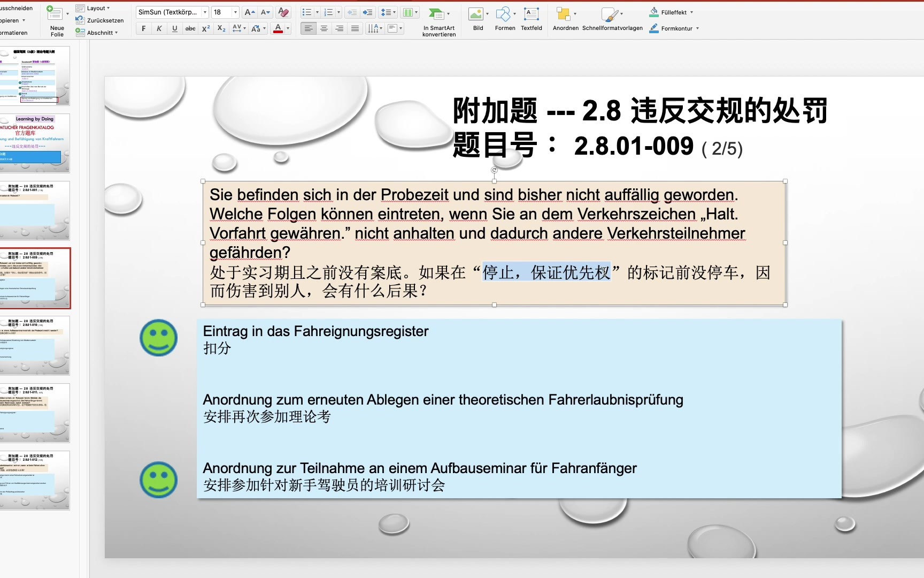Open the Formkontur dropdown arrow
The width and height of the screenshot is (924, 578).
[x=697, y=28]
